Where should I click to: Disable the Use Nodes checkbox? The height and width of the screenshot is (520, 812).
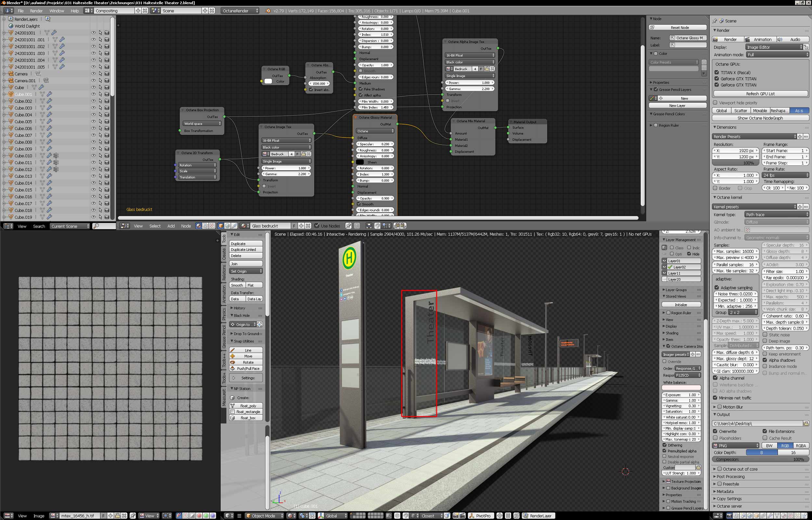pyautogui.click(x=316, y=226)
